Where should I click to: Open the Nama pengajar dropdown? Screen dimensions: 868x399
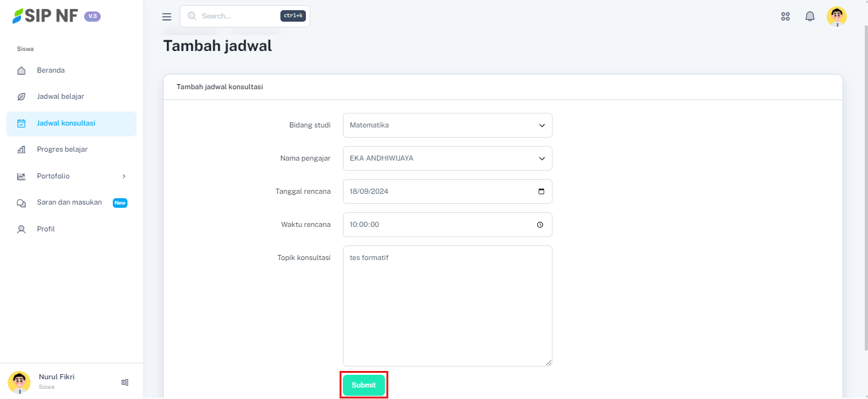point(447,158)
